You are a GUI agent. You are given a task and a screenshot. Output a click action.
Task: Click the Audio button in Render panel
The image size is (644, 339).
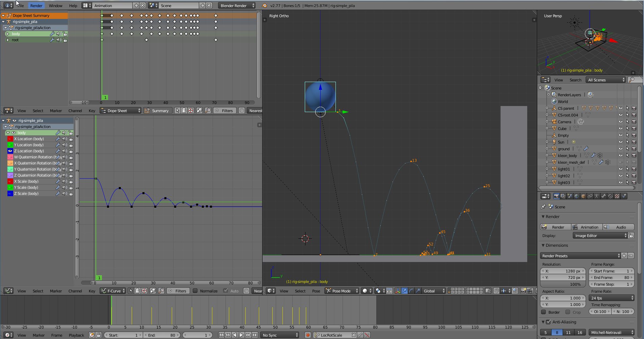pos(618,227)
